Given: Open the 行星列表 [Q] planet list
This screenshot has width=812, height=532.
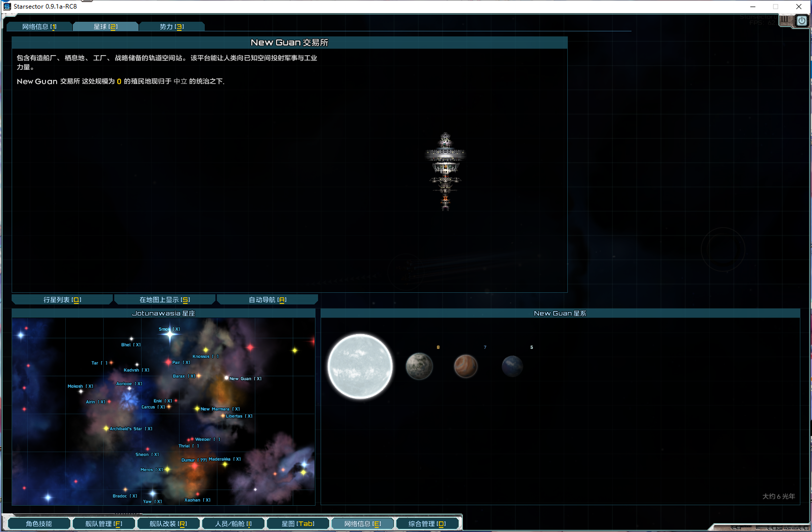Looking at the screenshot, I should pyautogui.click(x=62, y=299).
